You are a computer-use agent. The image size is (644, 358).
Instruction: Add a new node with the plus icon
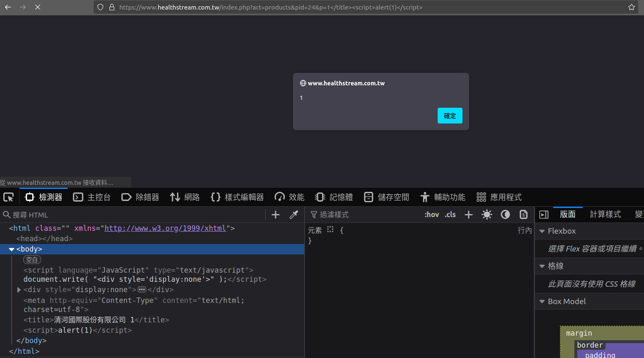pyautogui.click(x=276, y=215)
